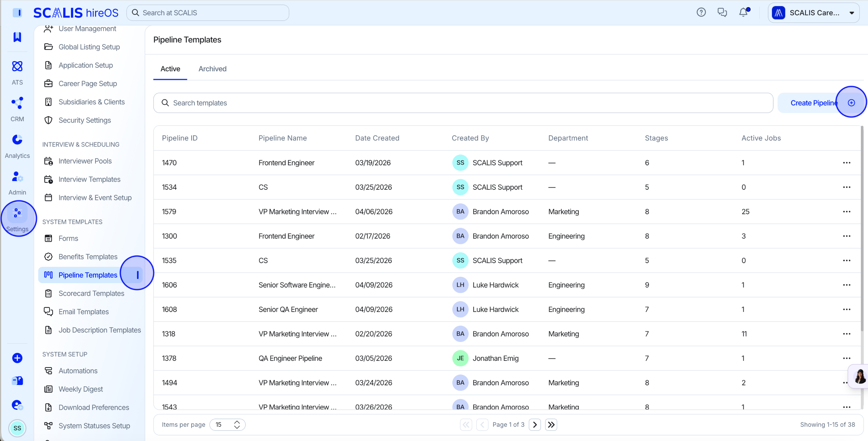Click the Date Created column header
The width and height of the screenshot is (868, 441).
[377, 138]
